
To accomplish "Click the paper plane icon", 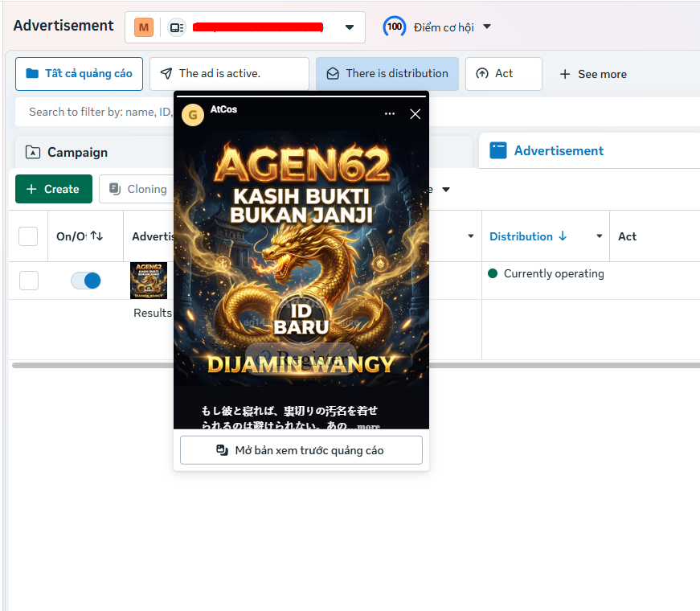I will click(x=166, y=73).
